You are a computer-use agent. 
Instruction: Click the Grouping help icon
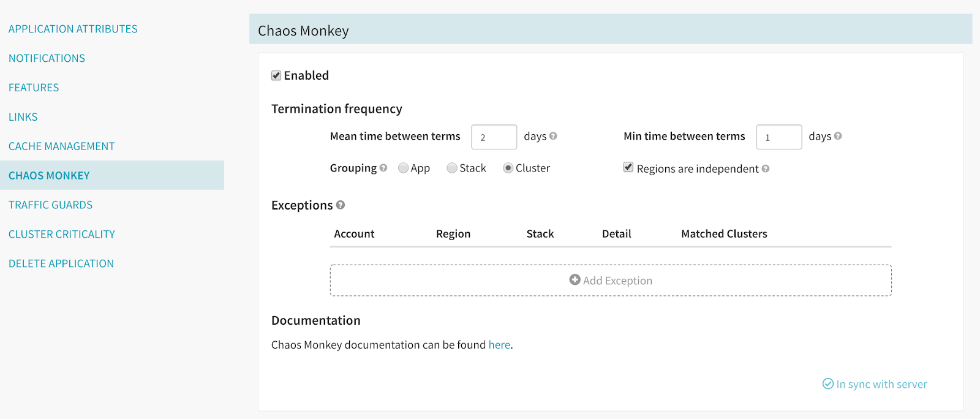click(x=383, y=168)
